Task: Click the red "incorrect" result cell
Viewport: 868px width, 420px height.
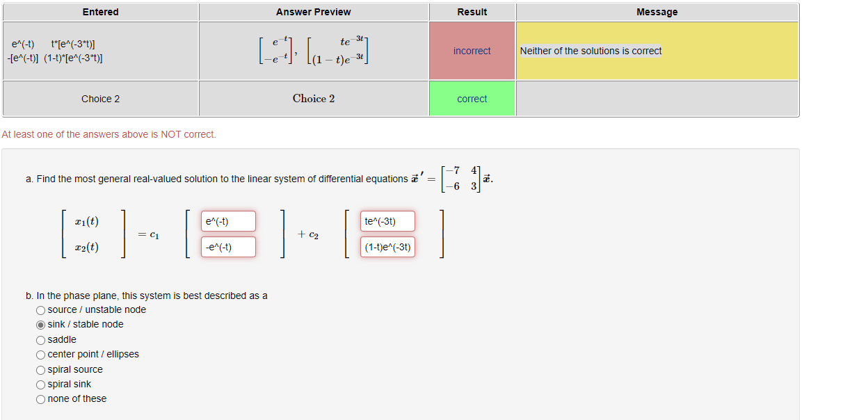Action: tap(472, 50)
